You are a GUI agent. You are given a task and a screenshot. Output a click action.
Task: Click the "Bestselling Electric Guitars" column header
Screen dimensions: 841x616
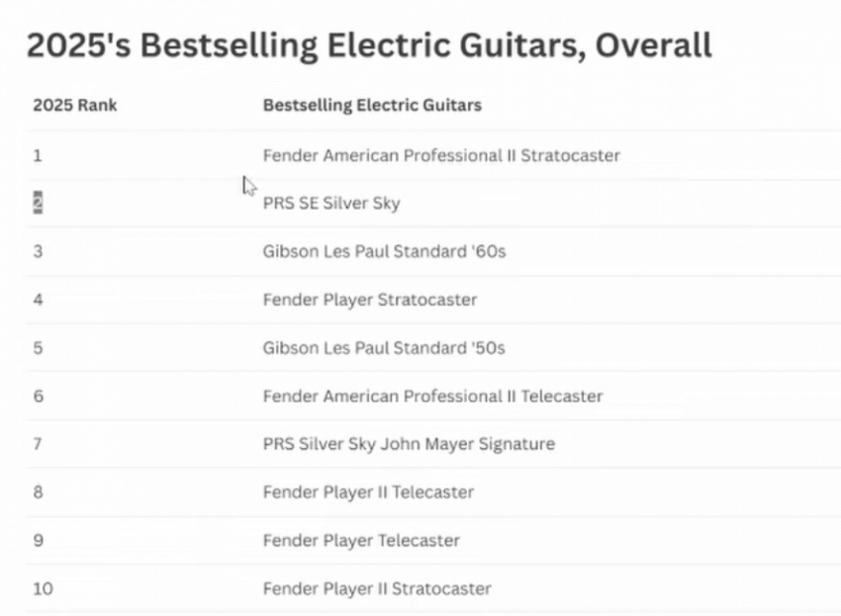pos(372,105)
